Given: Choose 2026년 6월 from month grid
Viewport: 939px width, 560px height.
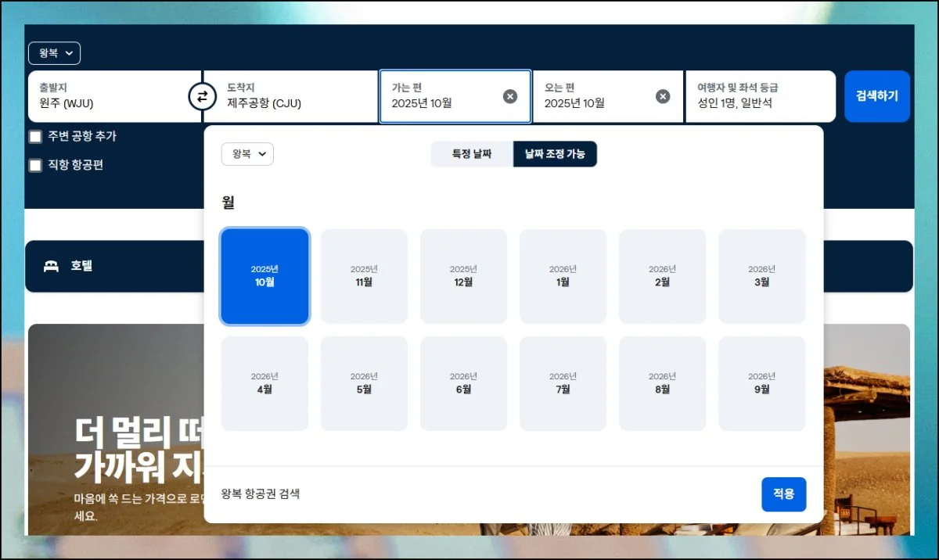Looking at the screenshot, I should click(x=463, y=383).
